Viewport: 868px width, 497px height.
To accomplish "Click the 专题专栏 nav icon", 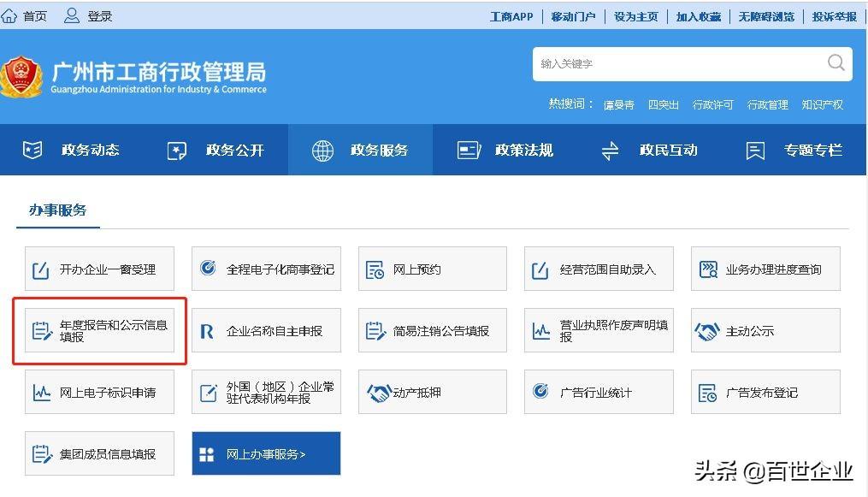I will (x=755, y=150).
